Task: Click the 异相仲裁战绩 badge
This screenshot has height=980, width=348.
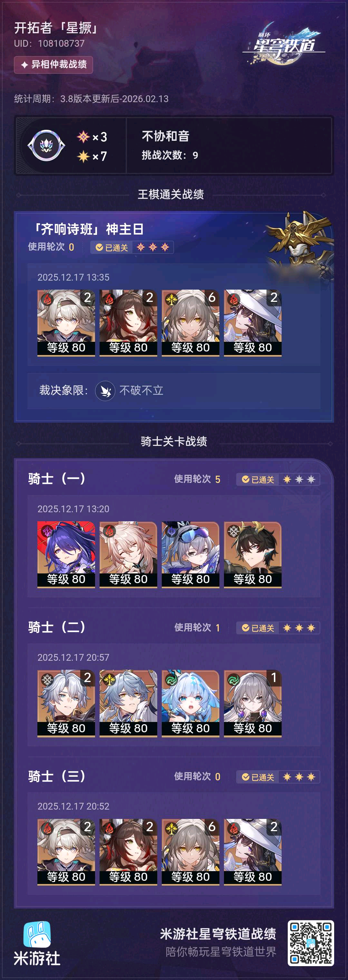Action: coord(53,64)
